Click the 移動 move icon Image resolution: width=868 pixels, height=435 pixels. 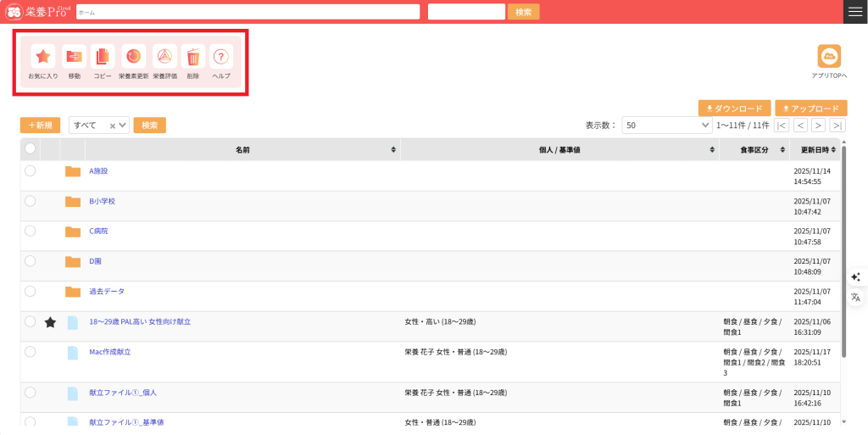click(x=75, y=57)
